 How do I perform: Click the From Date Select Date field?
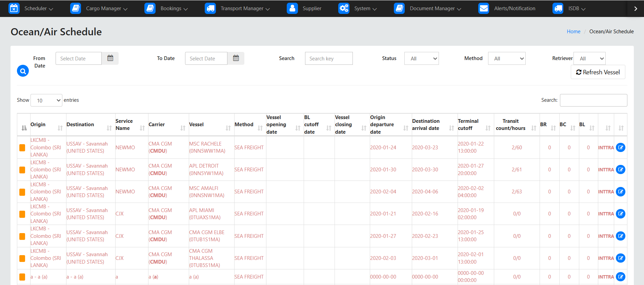(x=79, y=58)
